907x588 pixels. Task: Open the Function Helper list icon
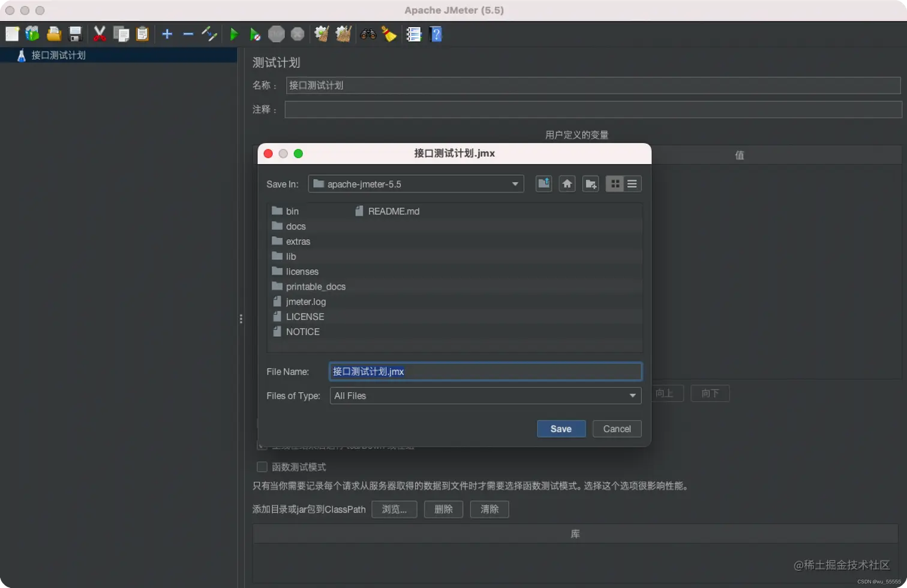pos(414,34)
